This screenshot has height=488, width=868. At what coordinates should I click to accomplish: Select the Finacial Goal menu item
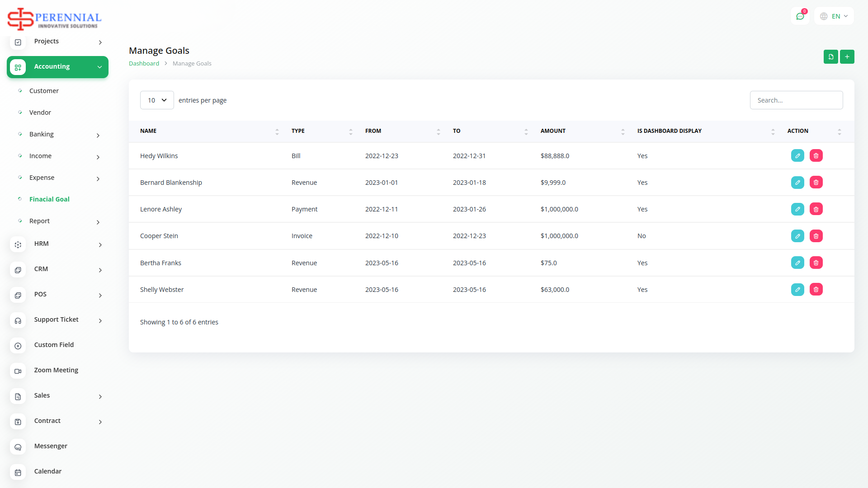point(49,199)
